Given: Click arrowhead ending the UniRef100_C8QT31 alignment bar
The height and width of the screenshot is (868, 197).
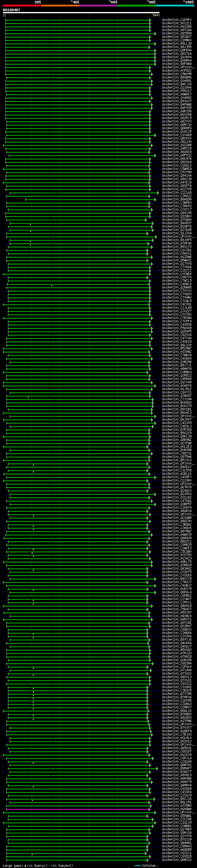Looking at the screenshot, I should point(152,454).
